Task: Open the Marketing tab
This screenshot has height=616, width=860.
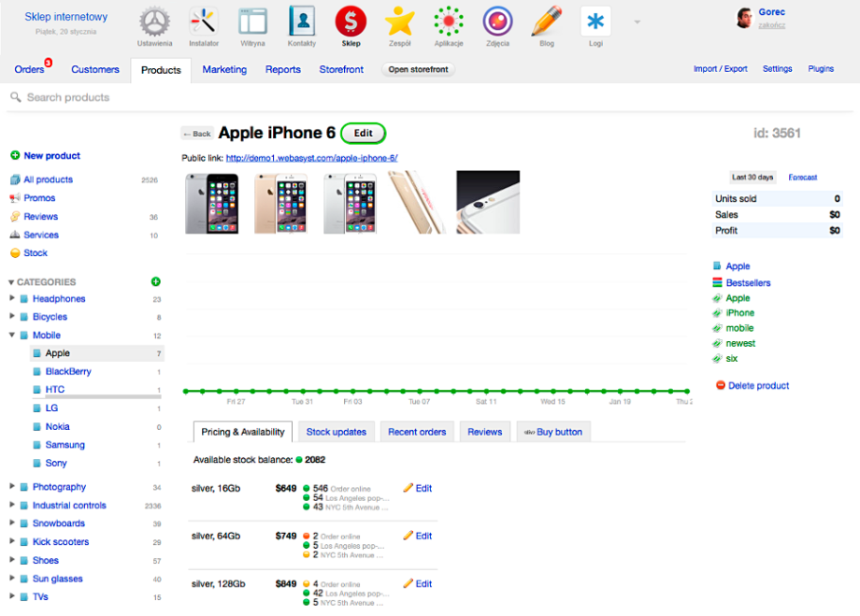Action: (224, 69)
